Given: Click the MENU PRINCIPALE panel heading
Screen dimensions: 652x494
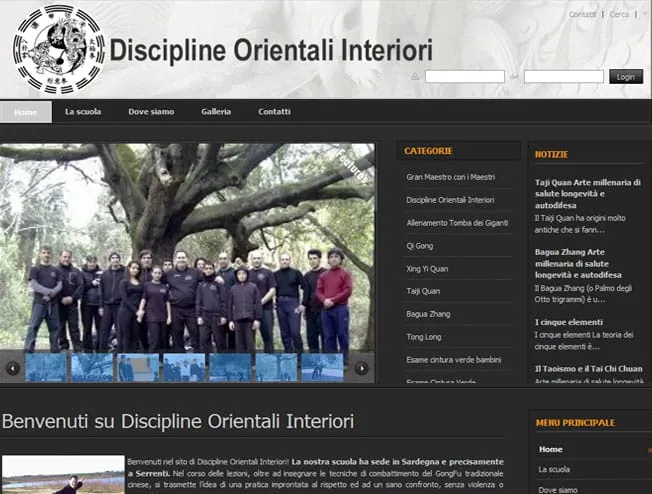Looking at the screenshot, I should [575, 423].
